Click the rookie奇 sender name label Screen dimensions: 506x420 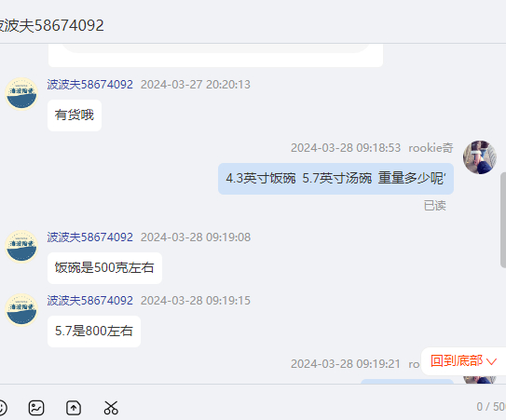click(x=431, y=148)
